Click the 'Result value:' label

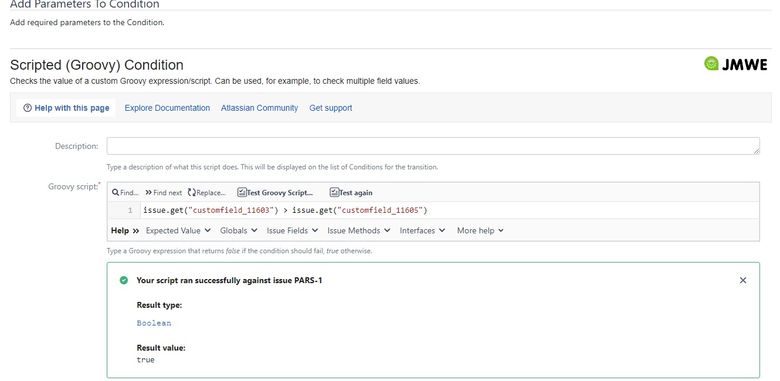161,348
